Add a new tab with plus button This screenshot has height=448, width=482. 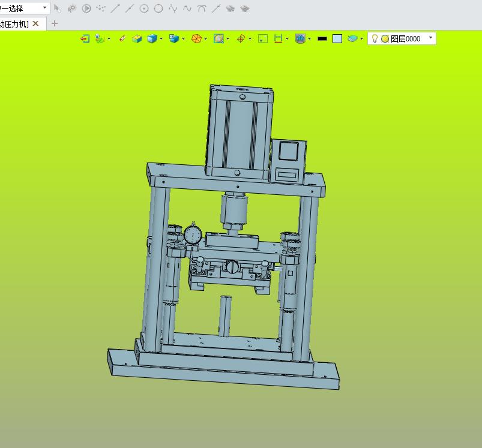pyautogui.click(x=55, y=23)
